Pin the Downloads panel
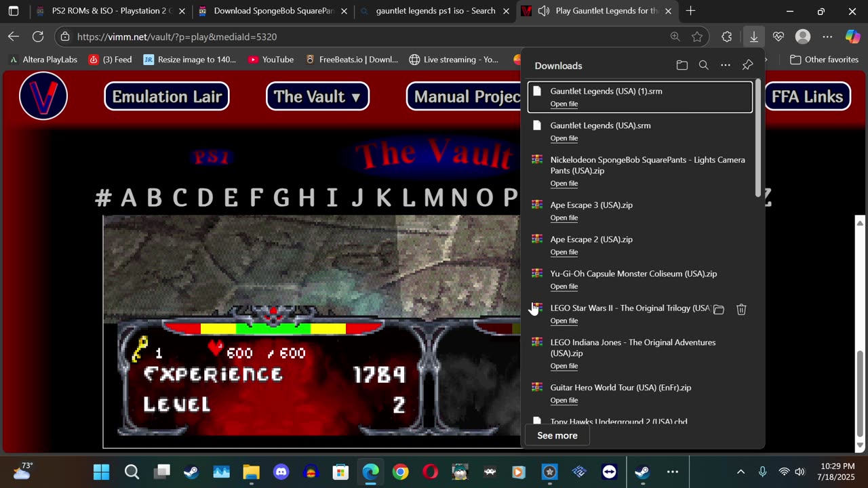 [747, 65]
